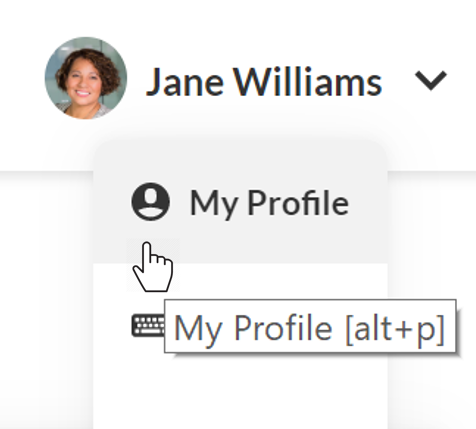
Task: Click the highlighted My Profile row
Action: click(240, 202)
